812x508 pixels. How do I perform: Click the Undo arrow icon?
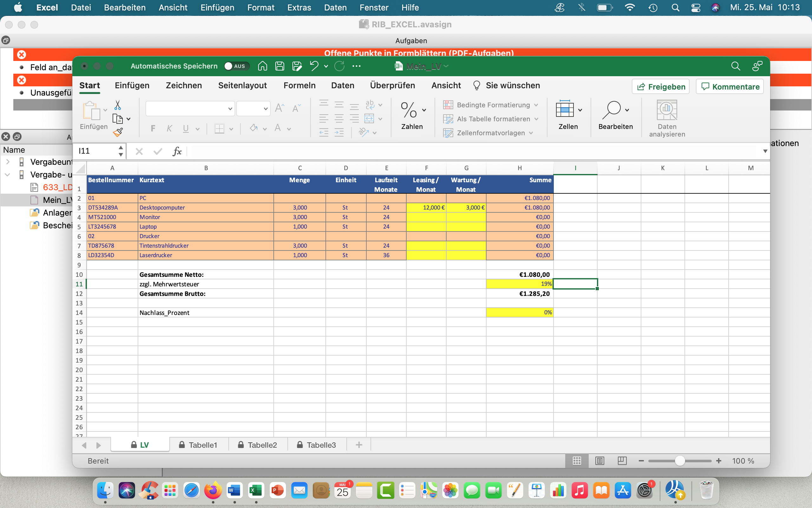pyautogui.click(x=314, y=66)
